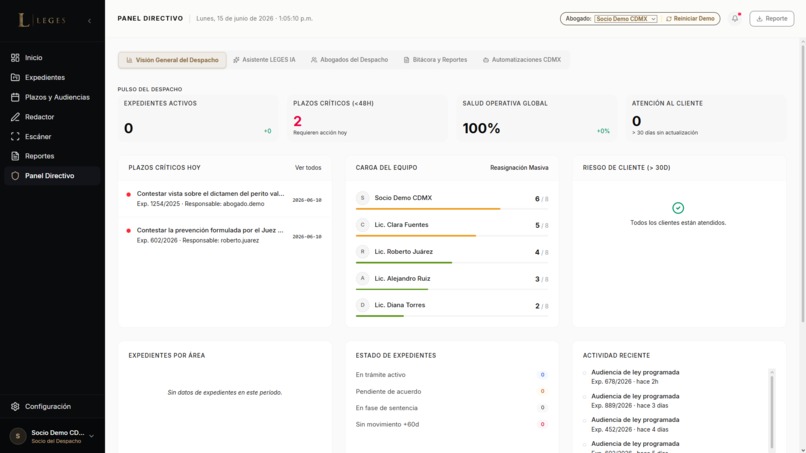Viewport: 806px width, 453px height.
Task: Click Lic. Diana Torres workload progress bar
Action: tap(452, 316)
